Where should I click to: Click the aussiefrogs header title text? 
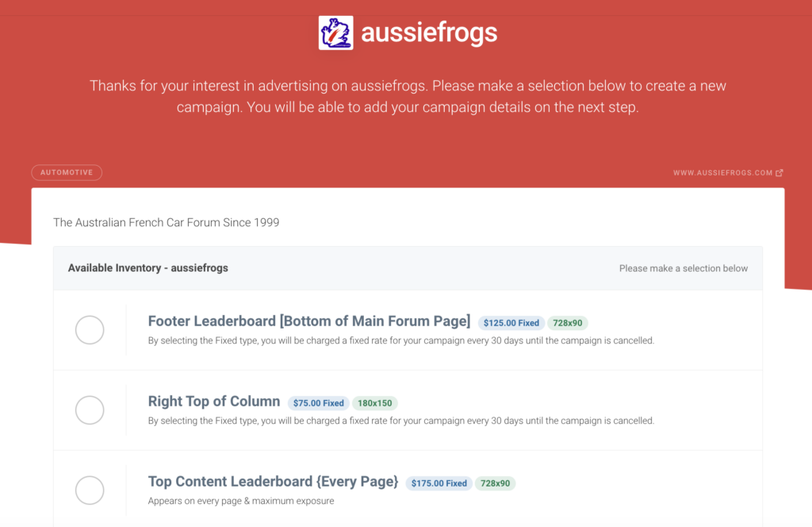(429, 33)
